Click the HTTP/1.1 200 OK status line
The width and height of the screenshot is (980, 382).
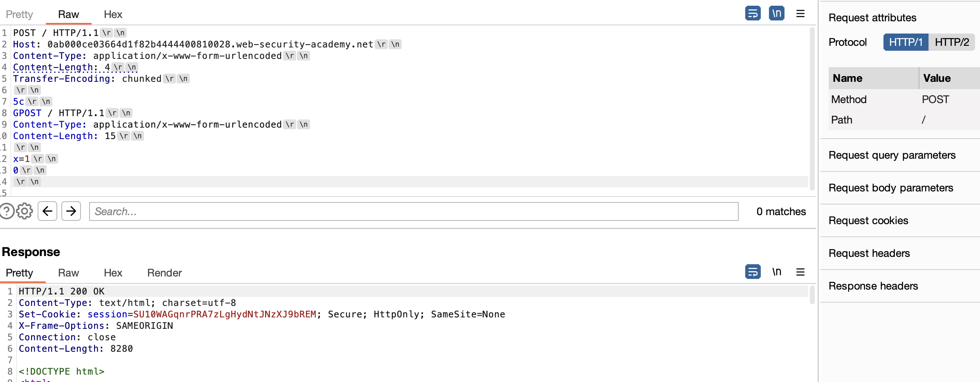tap(61, 291)
